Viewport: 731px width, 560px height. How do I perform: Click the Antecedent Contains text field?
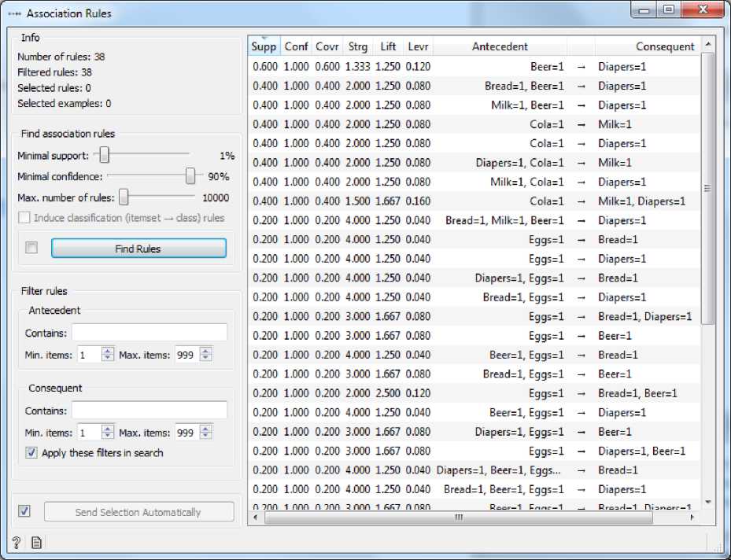tap(149, 333)
